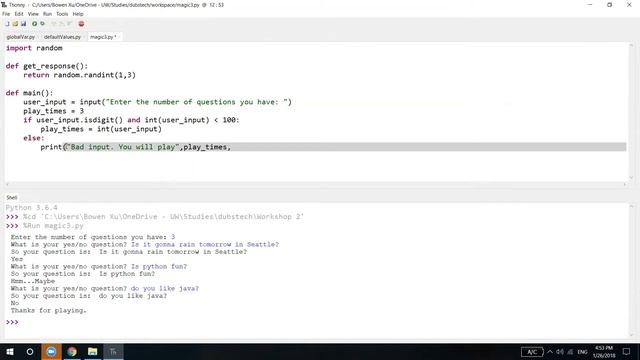Viewport: 640px width, 360px height.
Task: Click the user_input = input(...) line
Action: (158, 102)
